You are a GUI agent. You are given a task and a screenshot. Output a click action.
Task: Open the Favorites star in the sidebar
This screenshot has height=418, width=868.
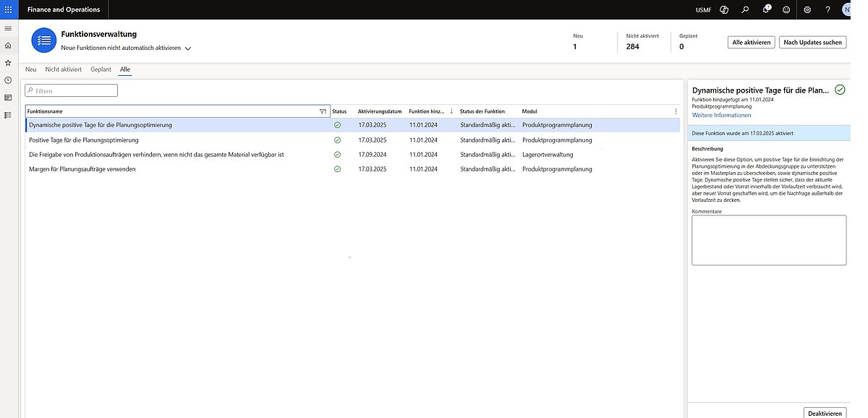pos(8,61)
